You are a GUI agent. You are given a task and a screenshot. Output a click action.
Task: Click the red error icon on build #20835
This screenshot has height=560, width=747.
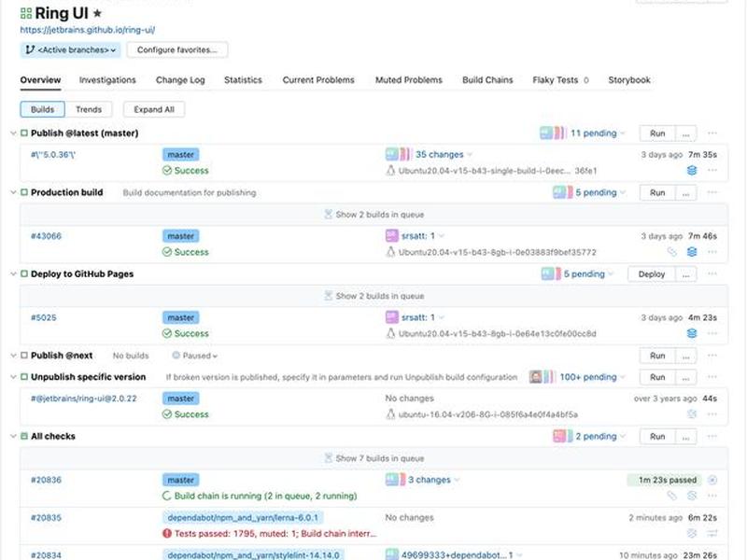167,533
